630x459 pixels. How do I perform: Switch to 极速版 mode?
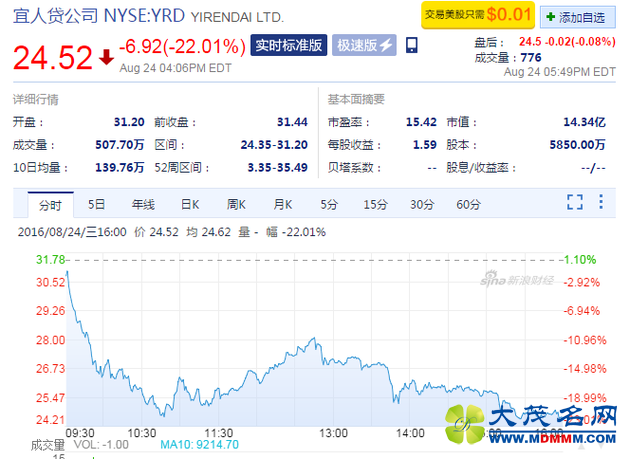[x=364, y=45]
